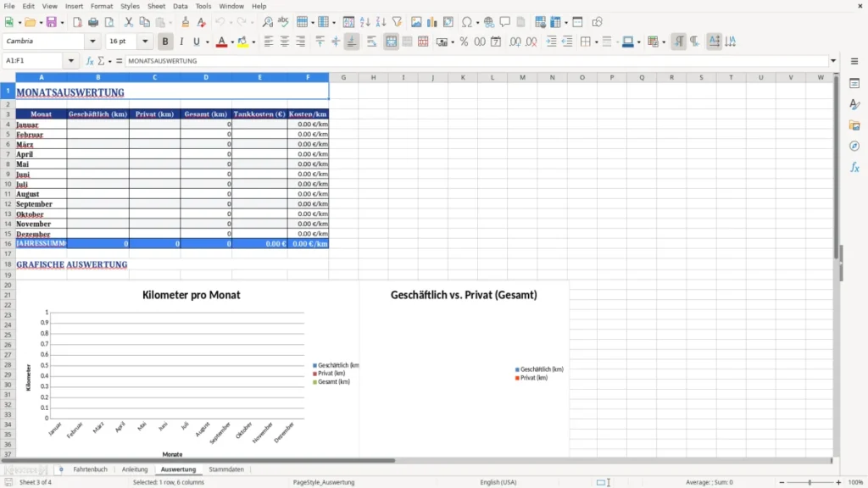Click the zoom slider in status bar
The height and width of the screenshot is (488, 868).
(x=810, y=482)
